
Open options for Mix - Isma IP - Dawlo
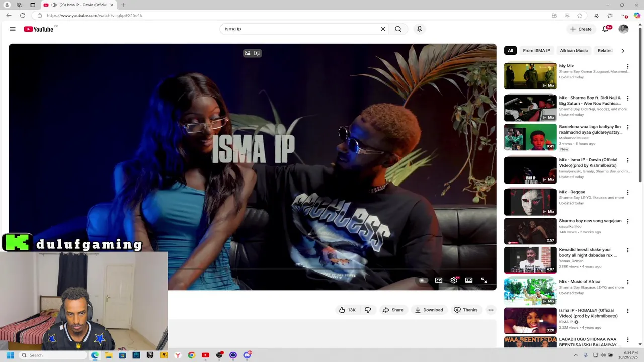[x=627, y=160]
